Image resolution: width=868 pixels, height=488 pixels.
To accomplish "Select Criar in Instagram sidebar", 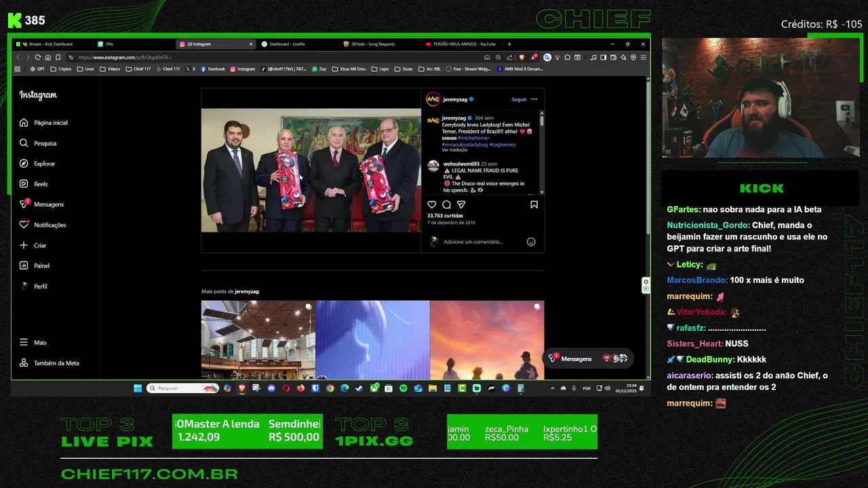I will [x=33, y=245].
